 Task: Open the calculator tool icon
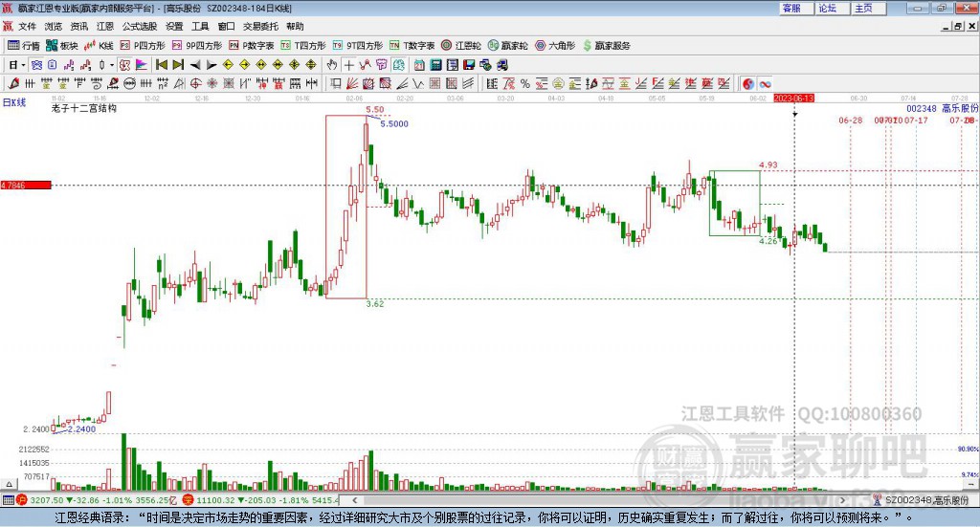(x=436, y=65)
